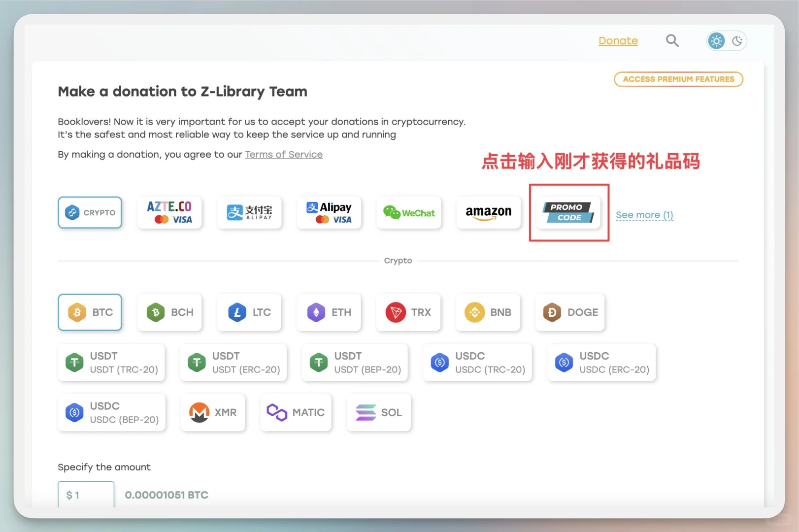Switch to light theme sun icon
This screenshot has width=799, height=532.
[716, 41]
